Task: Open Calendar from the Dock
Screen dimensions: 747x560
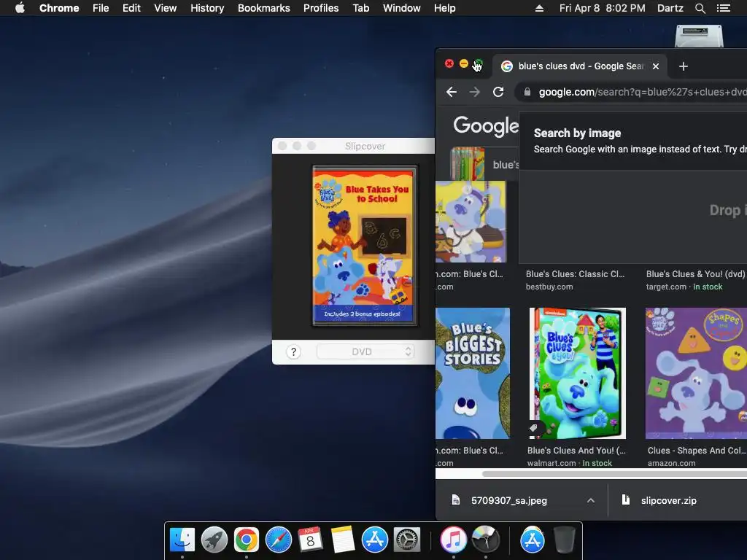Action: point(311,540)
